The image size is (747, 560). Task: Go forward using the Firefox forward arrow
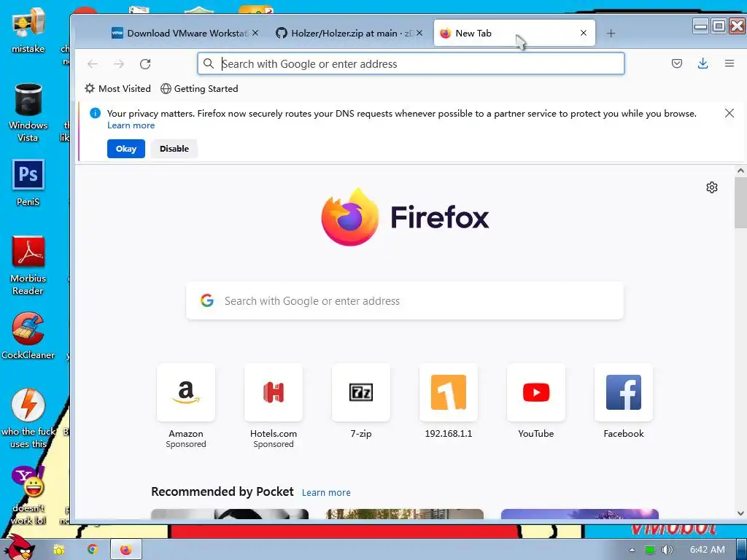tap(119, 64)
